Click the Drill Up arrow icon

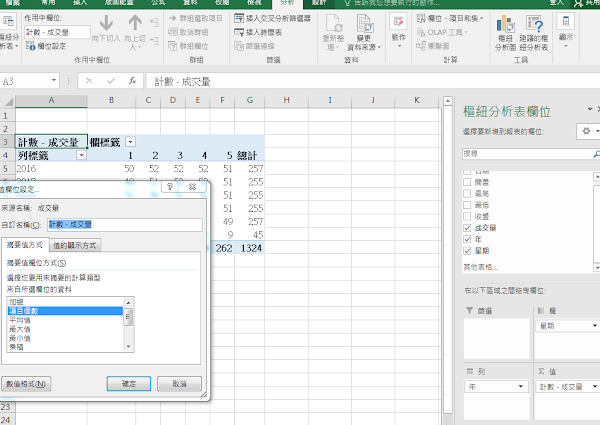point(135,23)
